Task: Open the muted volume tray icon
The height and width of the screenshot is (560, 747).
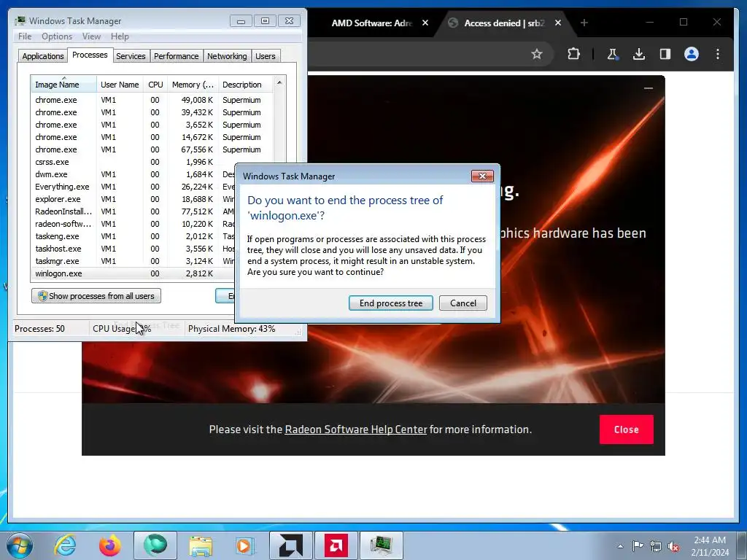Action: pyautogui.click(x=673, y=546)
